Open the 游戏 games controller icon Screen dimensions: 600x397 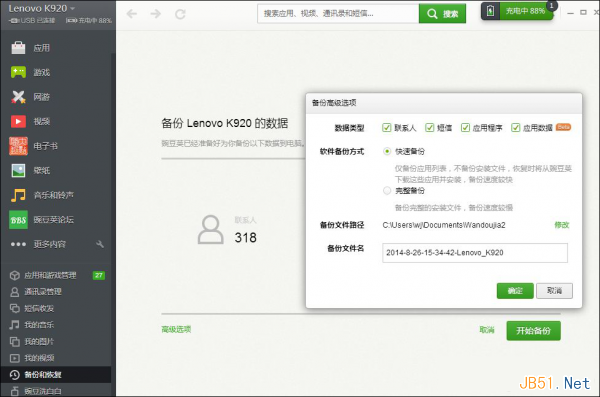click(x=18, y=72)
